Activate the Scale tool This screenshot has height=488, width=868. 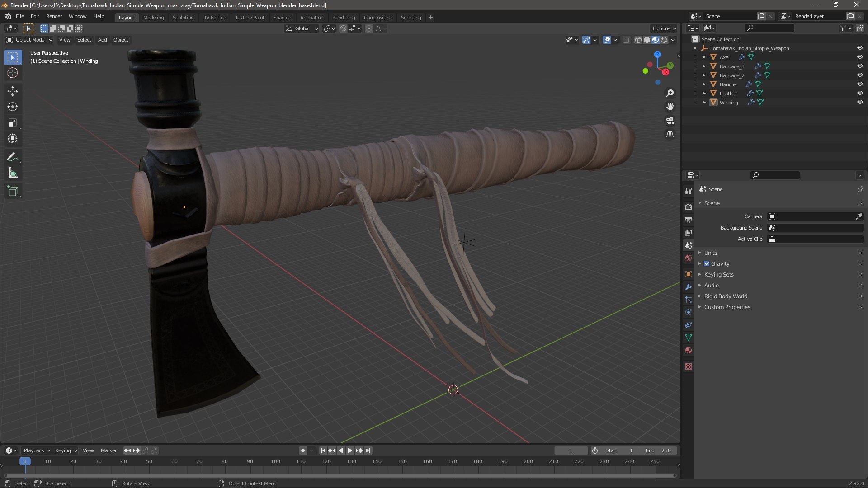pos(13,123)
